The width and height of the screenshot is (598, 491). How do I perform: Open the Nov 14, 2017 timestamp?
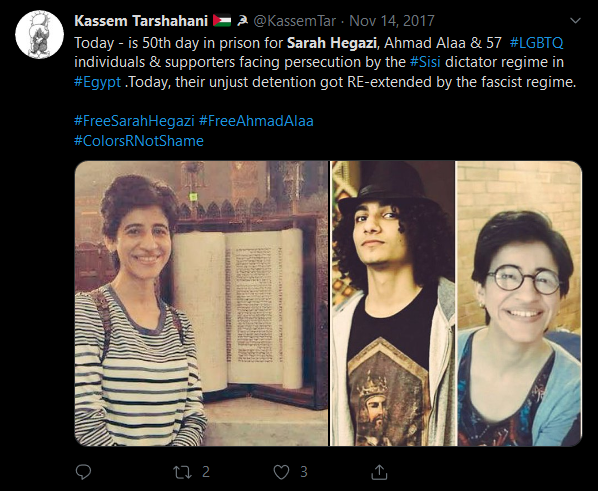pos(392,21)
